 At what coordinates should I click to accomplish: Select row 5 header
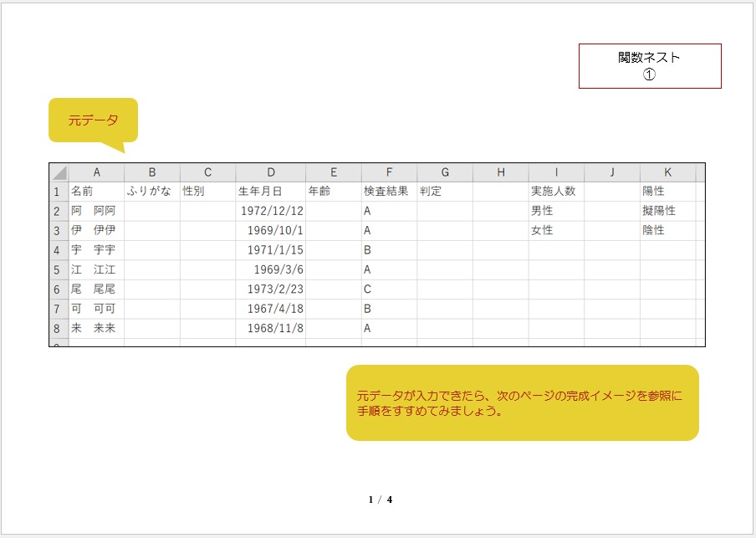click(59, 269)
